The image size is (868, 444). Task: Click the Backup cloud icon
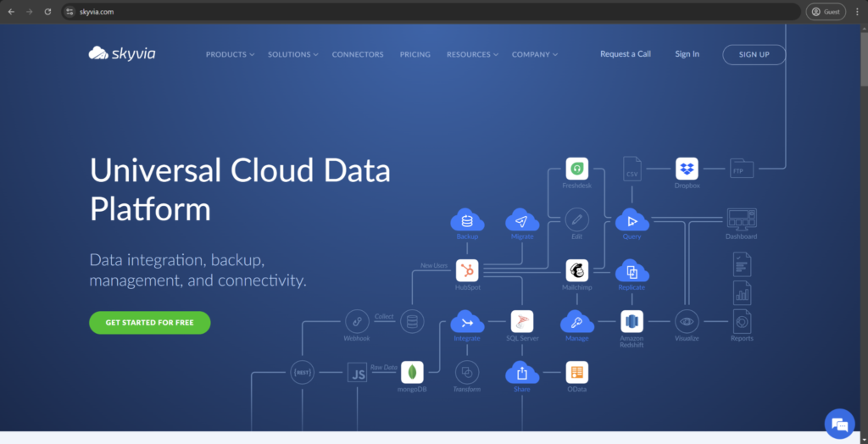click(467, 219)
